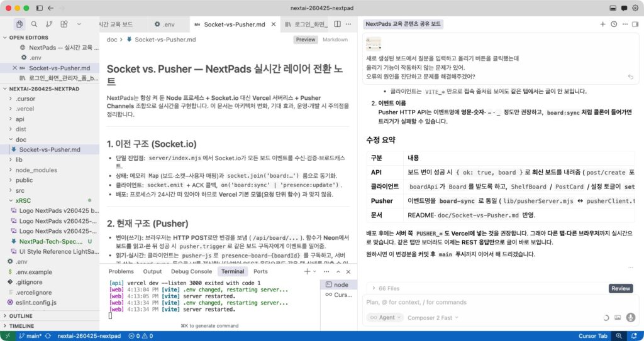Create a new terminal with plus icon
This screenshot has width=644, height=341.
point(307,272)
